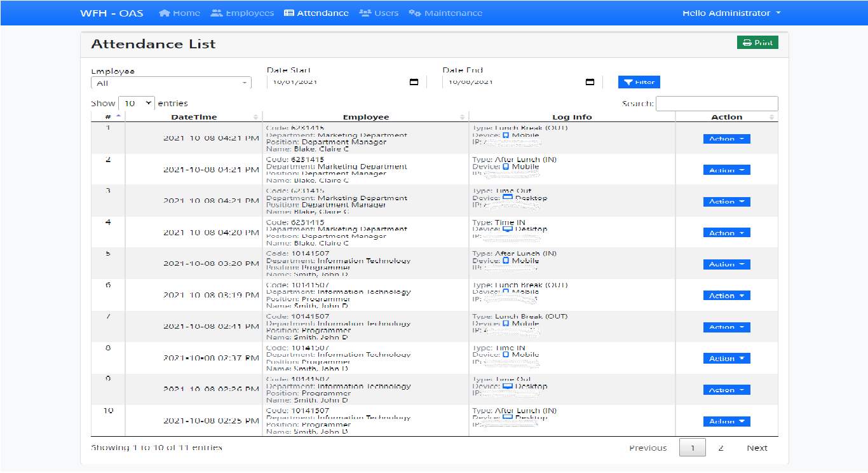The height and width of the screenshot is (473, 868).
Task: Click the Home icon in navbar
Action: coord(165,13)
